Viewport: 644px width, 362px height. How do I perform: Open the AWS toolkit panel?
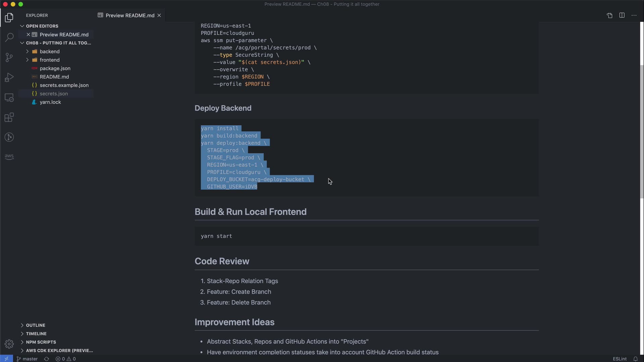[x=9, y=157]
